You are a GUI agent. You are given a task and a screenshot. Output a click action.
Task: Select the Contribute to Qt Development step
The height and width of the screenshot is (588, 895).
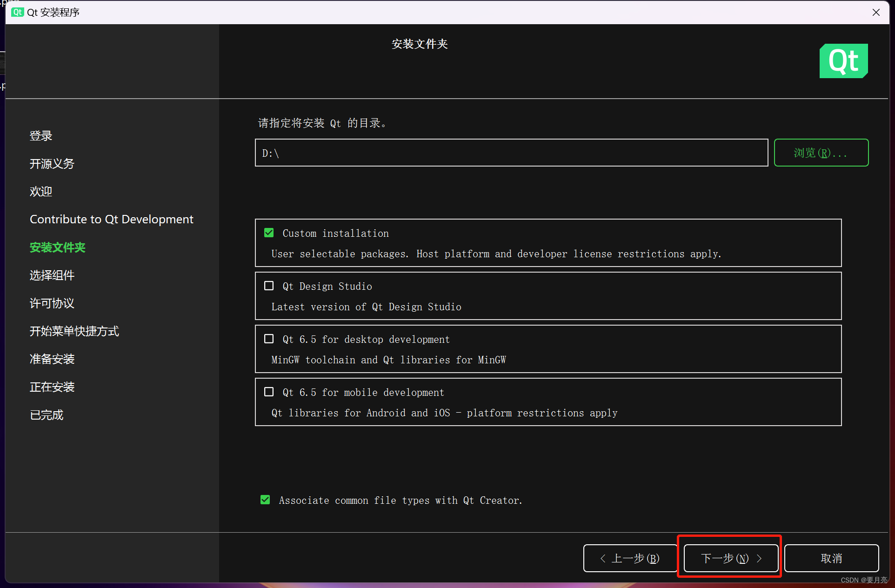[x=112, y=220]
